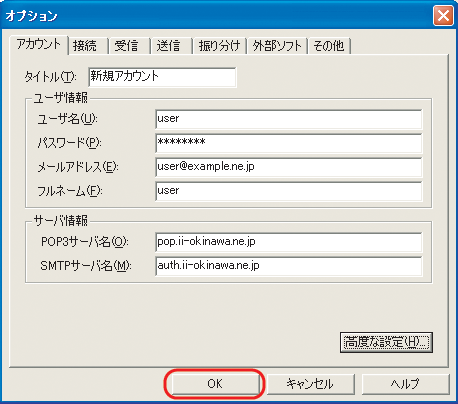The height and width of the screenshot is (404, 458).
Task: Click the タイトル(T) label
Action: tap(50, 77)
